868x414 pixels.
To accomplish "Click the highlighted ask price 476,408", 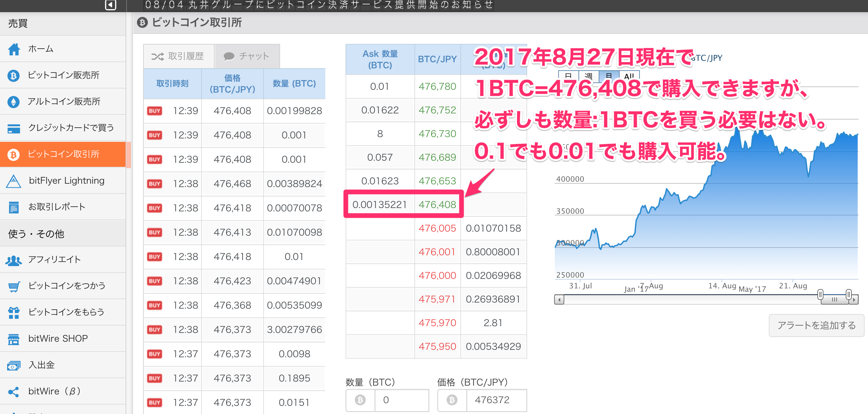I will tap(437, 205).
